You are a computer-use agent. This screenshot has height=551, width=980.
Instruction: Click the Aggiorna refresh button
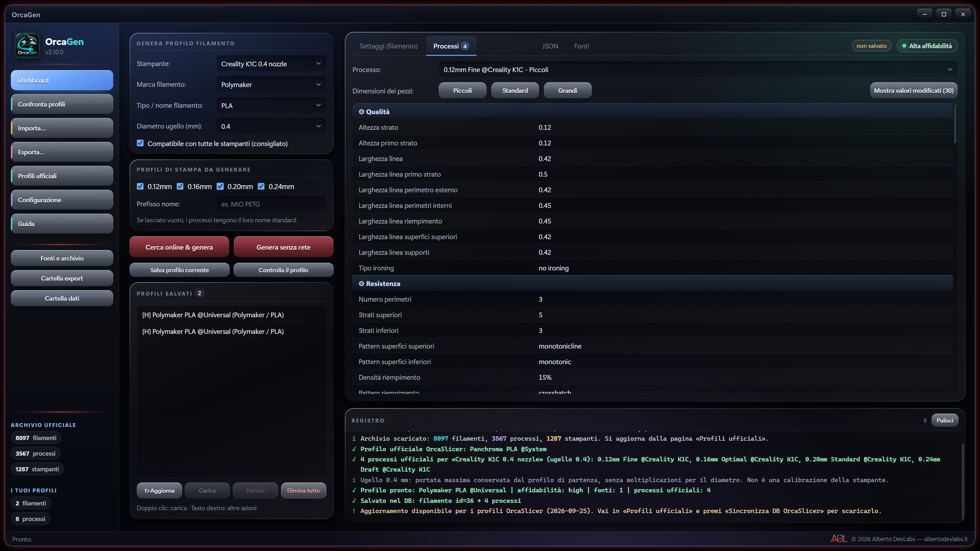click(160, 490)
